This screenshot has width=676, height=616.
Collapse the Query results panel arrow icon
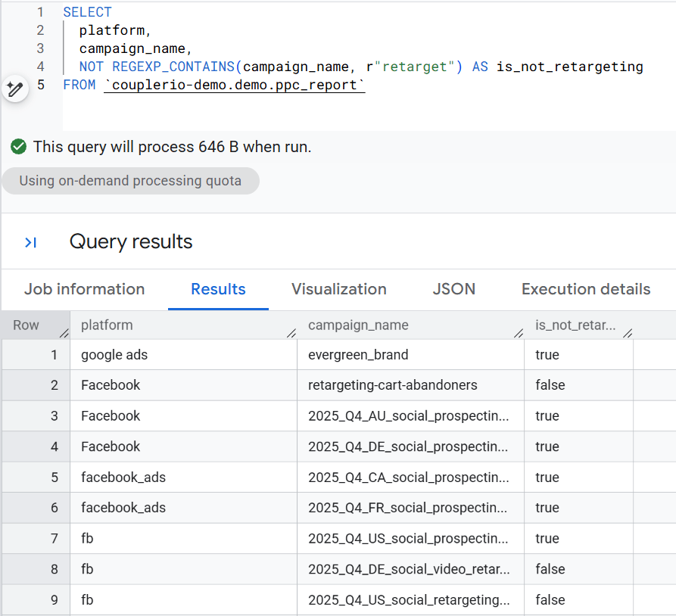pos(30,243)
